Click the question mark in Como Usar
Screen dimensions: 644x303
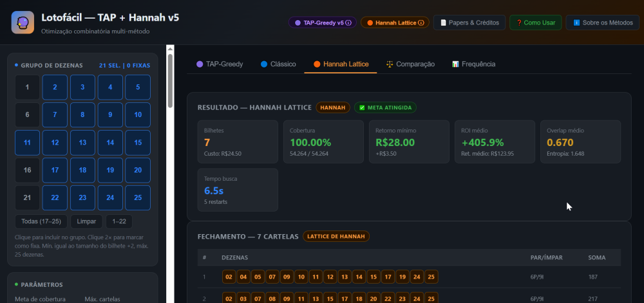[x=518, y=23]
